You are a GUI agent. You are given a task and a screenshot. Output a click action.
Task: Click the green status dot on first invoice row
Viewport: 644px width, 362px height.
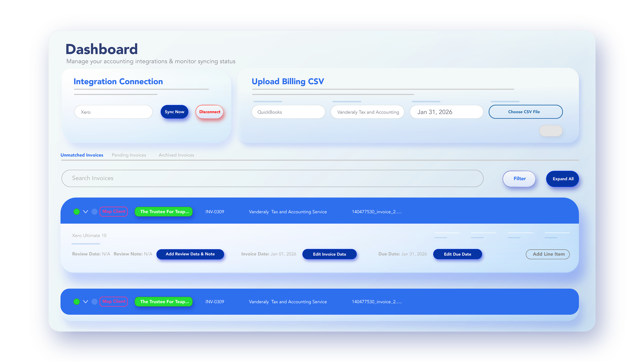tap(77, 212)
